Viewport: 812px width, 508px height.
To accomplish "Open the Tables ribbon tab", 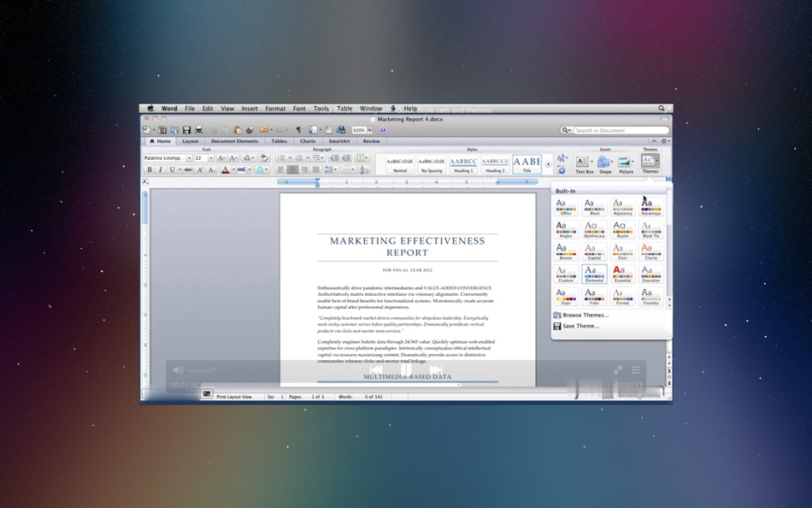I will point(279,141).
